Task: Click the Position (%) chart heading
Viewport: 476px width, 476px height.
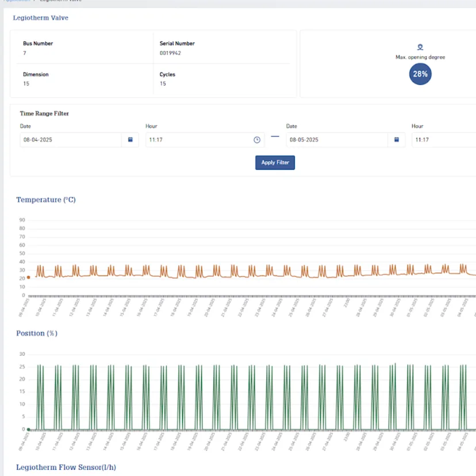Action: click(x=37, y=333)
